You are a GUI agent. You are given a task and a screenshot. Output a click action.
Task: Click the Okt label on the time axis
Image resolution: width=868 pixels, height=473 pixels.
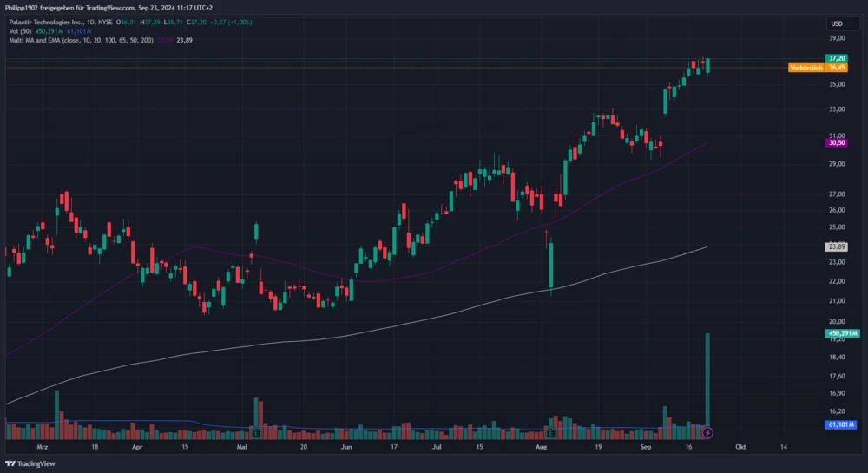tap(740, 446)
